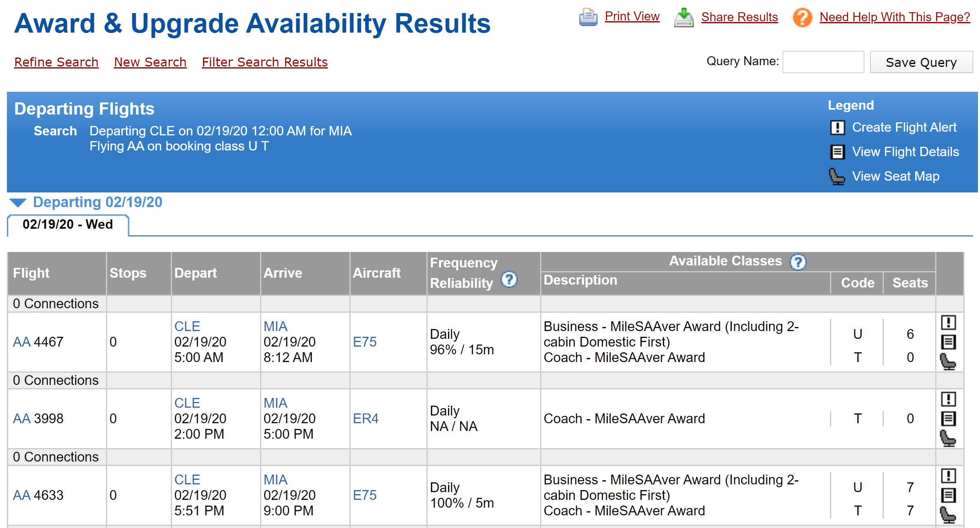980x528 pixels.
Task: Click U class seat count 6 for AA 4467
Action: [910, 334]
